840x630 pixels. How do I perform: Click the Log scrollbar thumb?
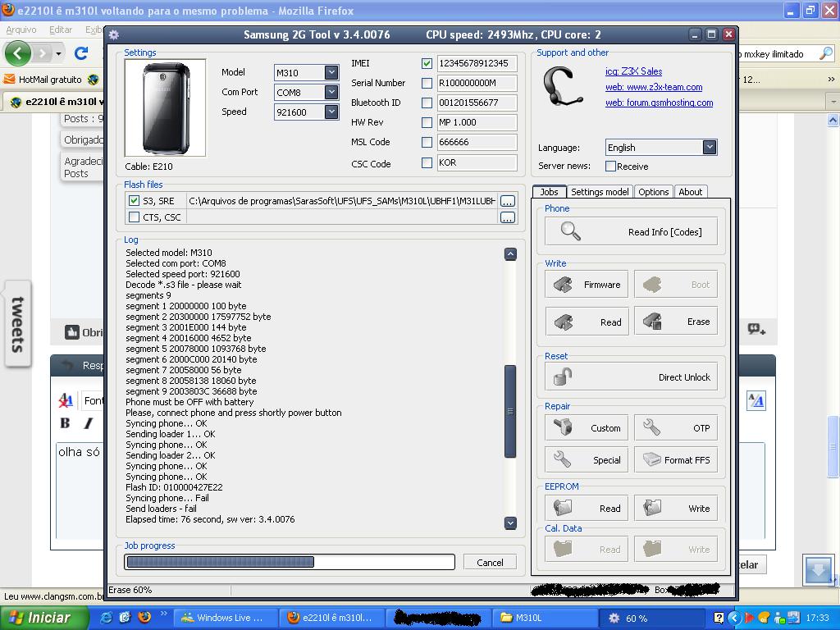tap(510, 412)
